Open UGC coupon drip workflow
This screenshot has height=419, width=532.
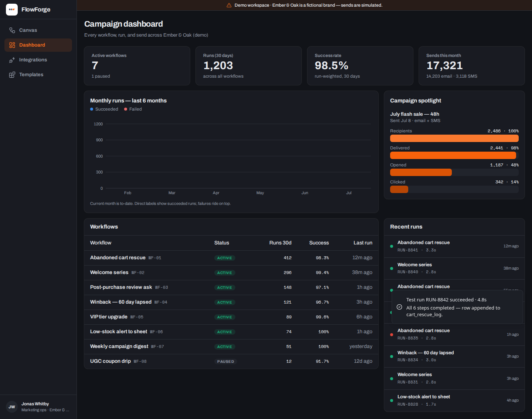coord(231,361)
